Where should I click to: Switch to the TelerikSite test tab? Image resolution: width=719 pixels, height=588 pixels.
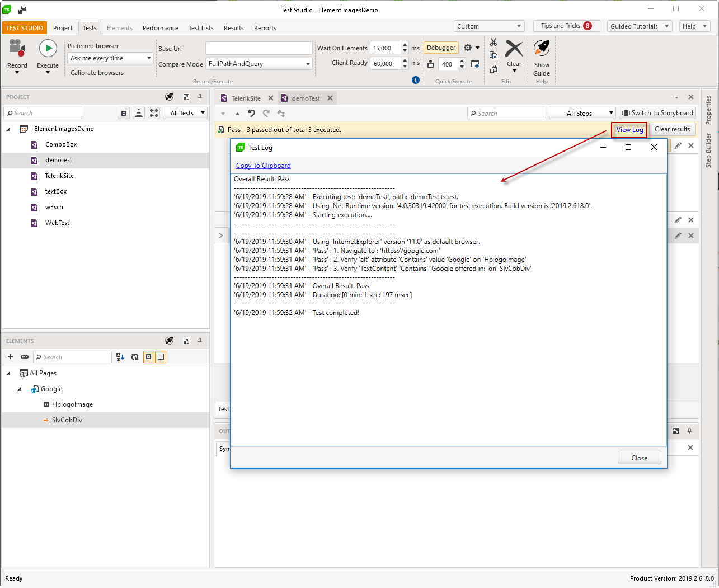(246, 98)
